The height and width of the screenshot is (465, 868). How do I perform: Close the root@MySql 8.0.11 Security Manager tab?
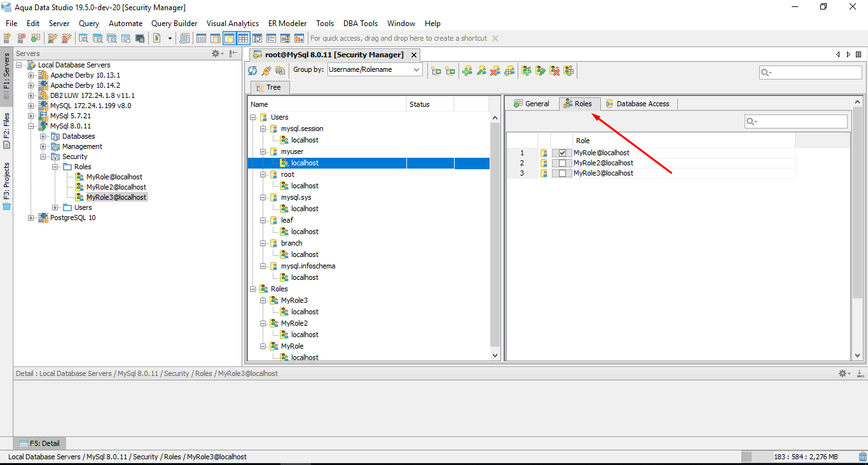[413, 55]
